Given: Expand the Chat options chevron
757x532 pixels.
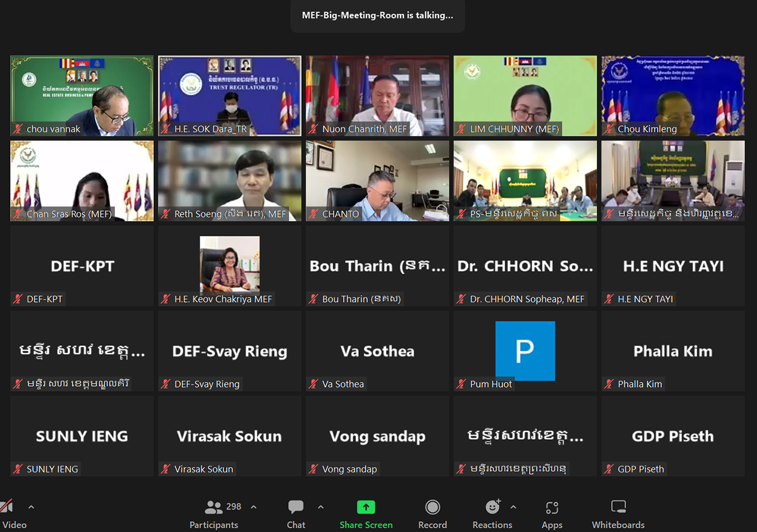Looking at the screenshot, I should pyautogui.click(x=321, y=507).
